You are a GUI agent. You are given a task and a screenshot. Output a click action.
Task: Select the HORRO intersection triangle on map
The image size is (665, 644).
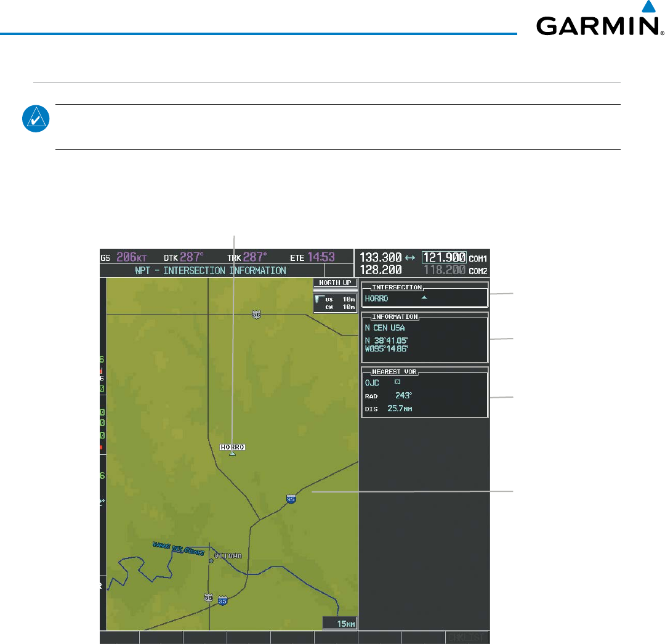click(232, 454)
